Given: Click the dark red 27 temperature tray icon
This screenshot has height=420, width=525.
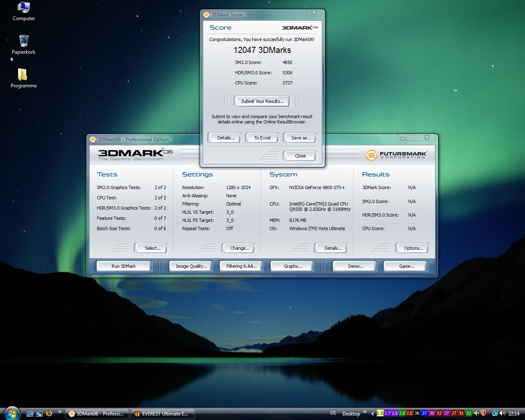Looking at the screenshot, I should [454, 413].
